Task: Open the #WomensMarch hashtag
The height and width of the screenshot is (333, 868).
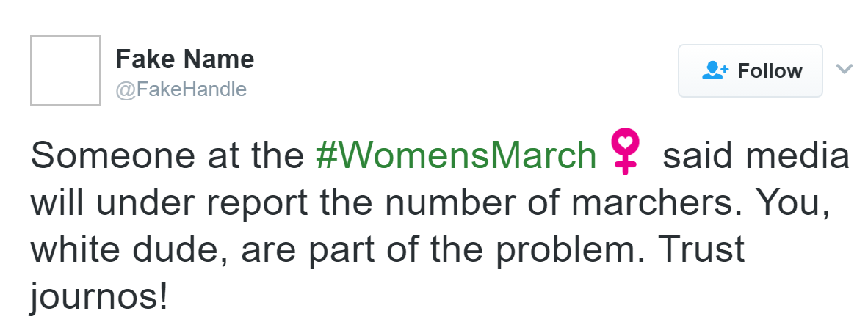Action: (x=456, y=155)
